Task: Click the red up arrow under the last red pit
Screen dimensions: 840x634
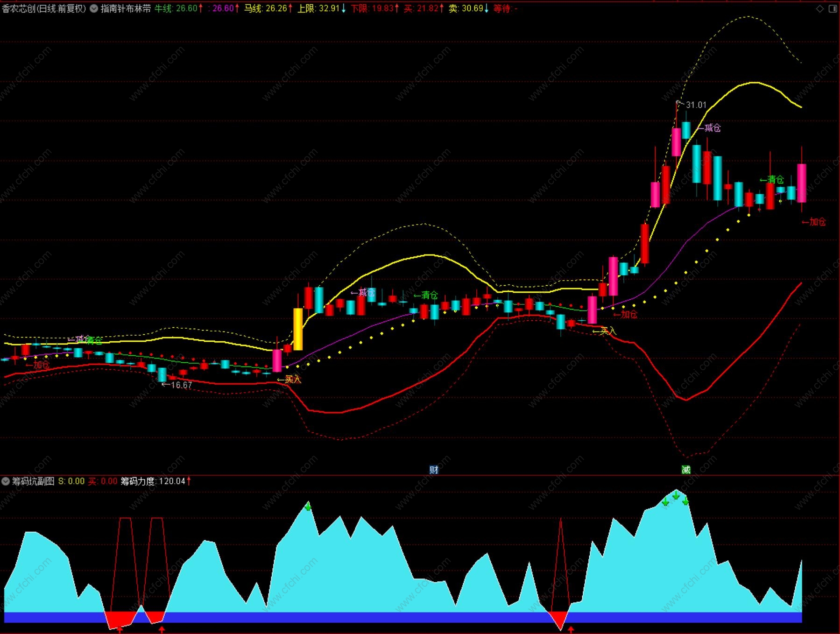Action: click(571, 630)
